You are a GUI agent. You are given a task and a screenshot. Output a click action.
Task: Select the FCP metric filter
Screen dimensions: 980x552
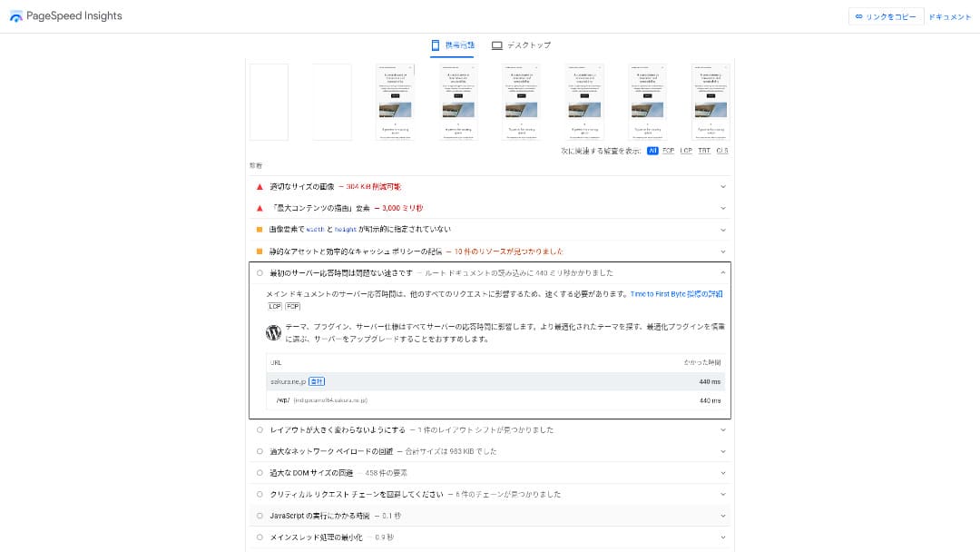668,151
